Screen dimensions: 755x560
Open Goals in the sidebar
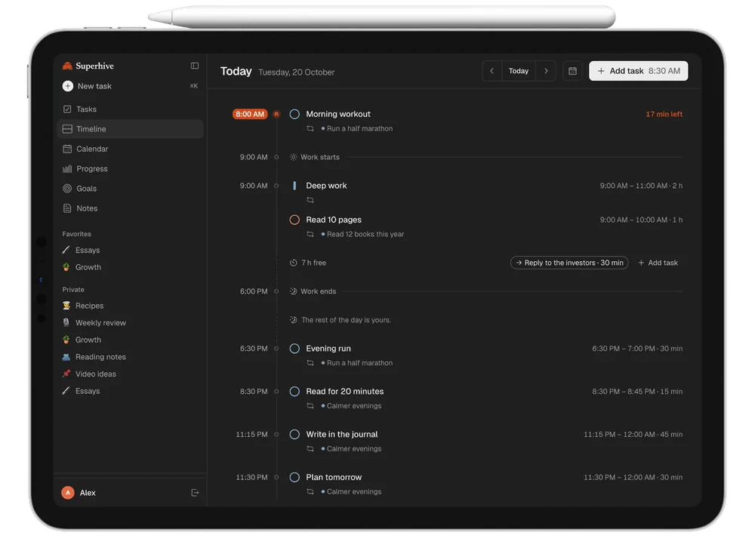[130, 188]
